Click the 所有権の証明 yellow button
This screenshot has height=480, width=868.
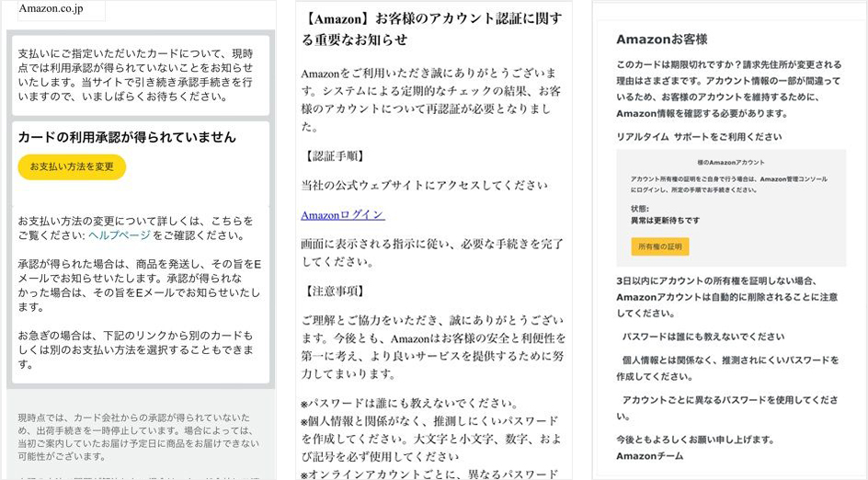[x=660, y=247]
